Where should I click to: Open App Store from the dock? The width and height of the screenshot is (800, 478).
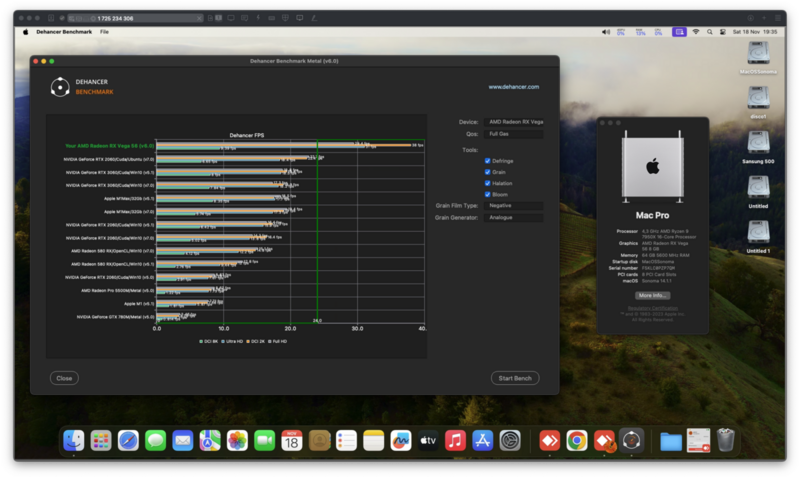pos(483,440)
